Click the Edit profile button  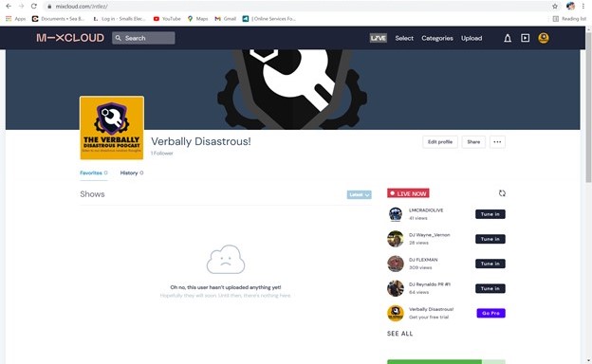click(x=440, y=142)
